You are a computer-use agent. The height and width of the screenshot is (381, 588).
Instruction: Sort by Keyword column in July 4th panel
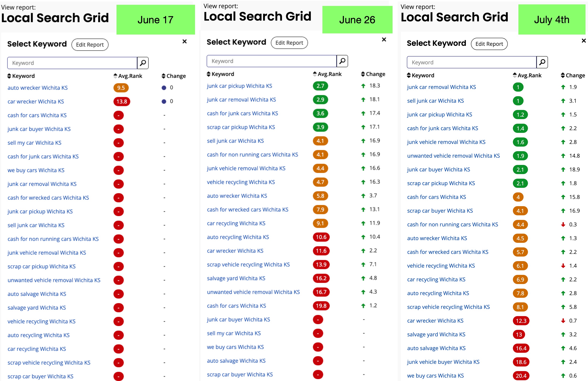pyautogui.click(x=420, y=75)
